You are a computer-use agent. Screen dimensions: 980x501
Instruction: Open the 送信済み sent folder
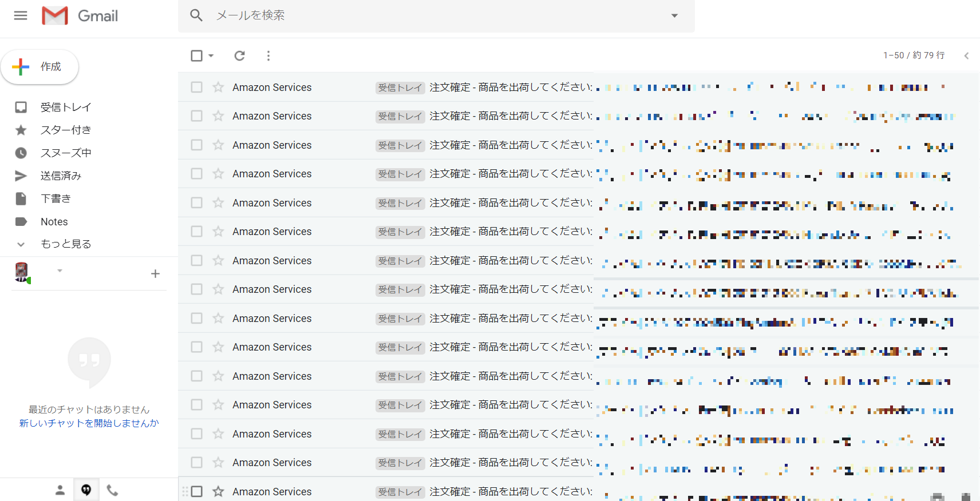click(x=61, y=176)
